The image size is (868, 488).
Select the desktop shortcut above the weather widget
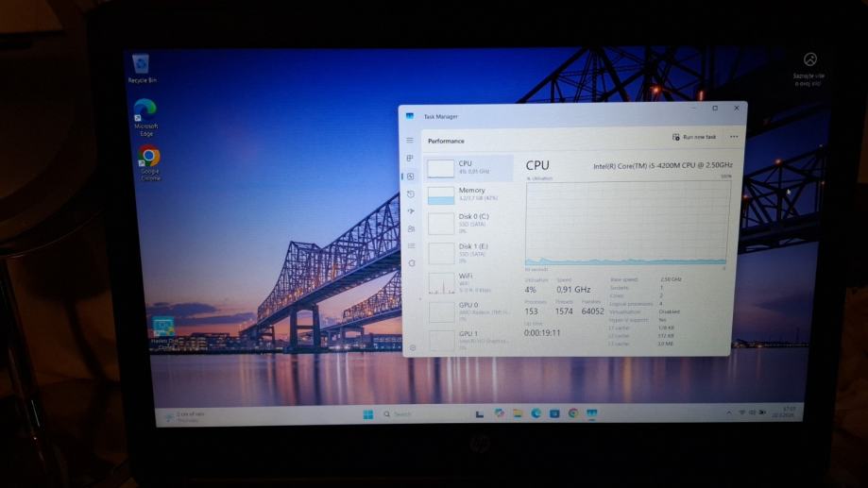[163, 331]
